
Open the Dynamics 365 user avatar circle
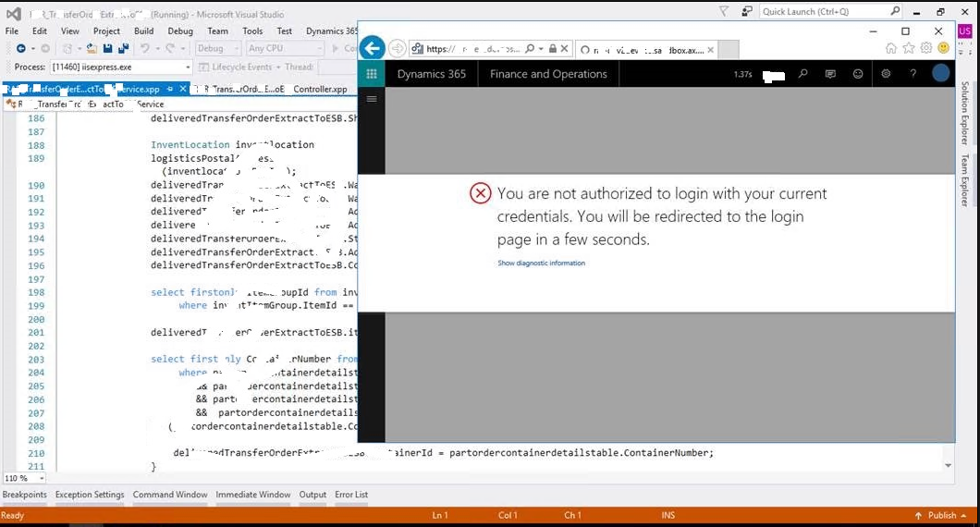[x=940, y=73]
